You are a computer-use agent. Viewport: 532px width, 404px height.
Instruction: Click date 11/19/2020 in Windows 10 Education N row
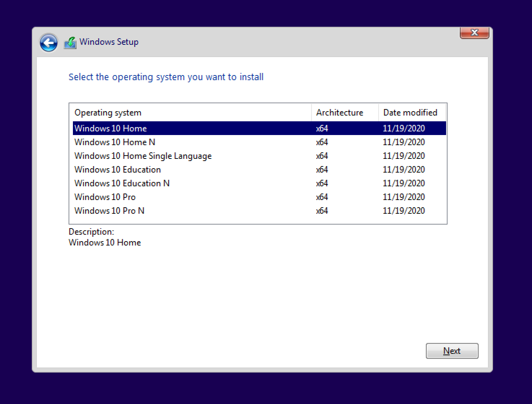pyautogui.click(x=404, y=183)
